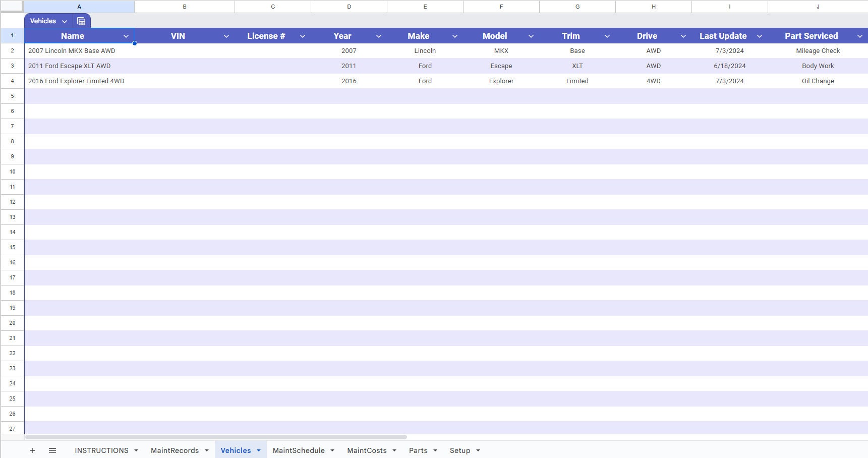This screenshot has width=868, height=458.
Task: Click the table options icon beside the Vehicles chip
Action: [x=81, y=21]
